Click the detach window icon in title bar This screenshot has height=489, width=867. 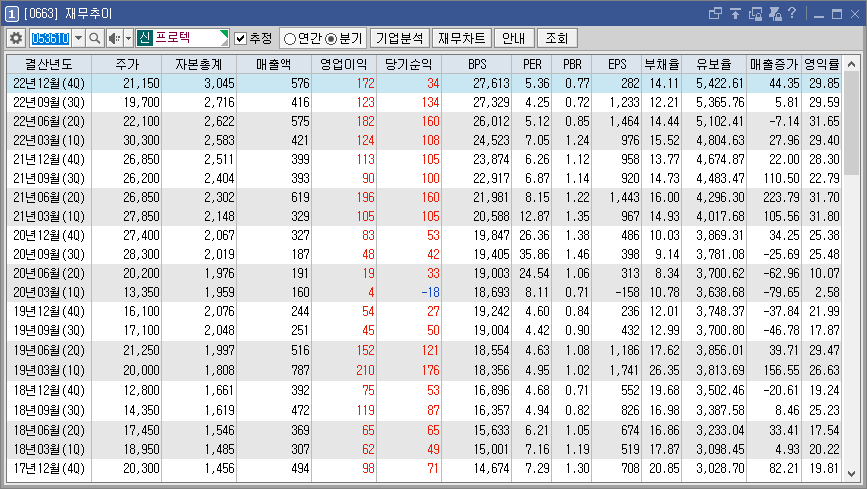715,13
